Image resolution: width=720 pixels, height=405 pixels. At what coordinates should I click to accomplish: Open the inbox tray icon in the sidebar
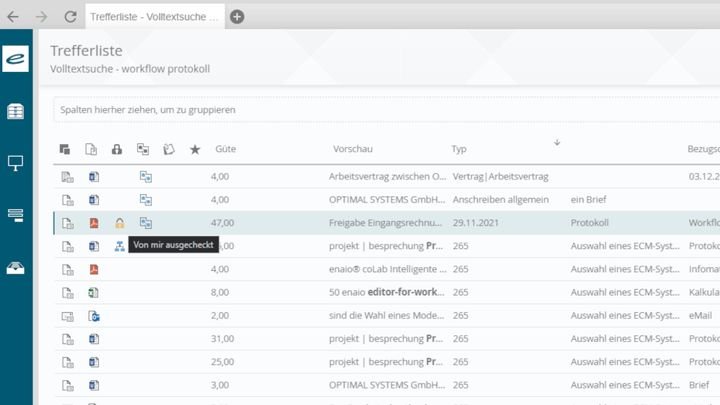point(16,267)
